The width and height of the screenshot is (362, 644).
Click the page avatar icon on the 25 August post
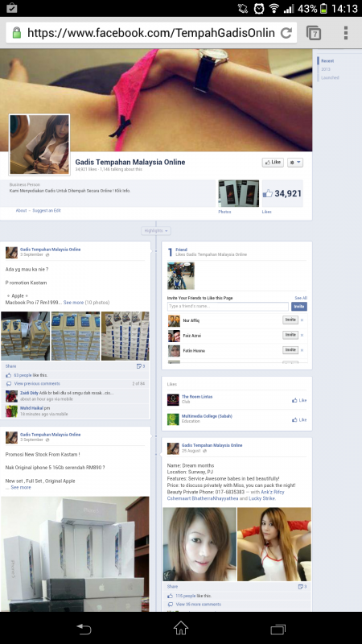point(173,448)
